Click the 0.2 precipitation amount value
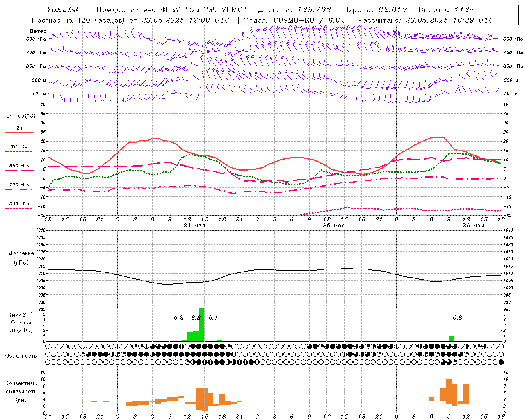This screenshot has width=525, height=420. [178, 318]
